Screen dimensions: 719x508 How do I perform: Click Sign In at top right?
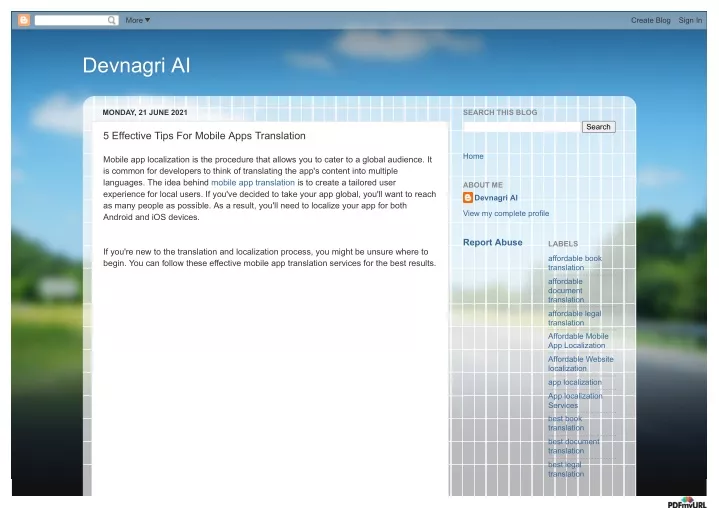click(690, 20)
